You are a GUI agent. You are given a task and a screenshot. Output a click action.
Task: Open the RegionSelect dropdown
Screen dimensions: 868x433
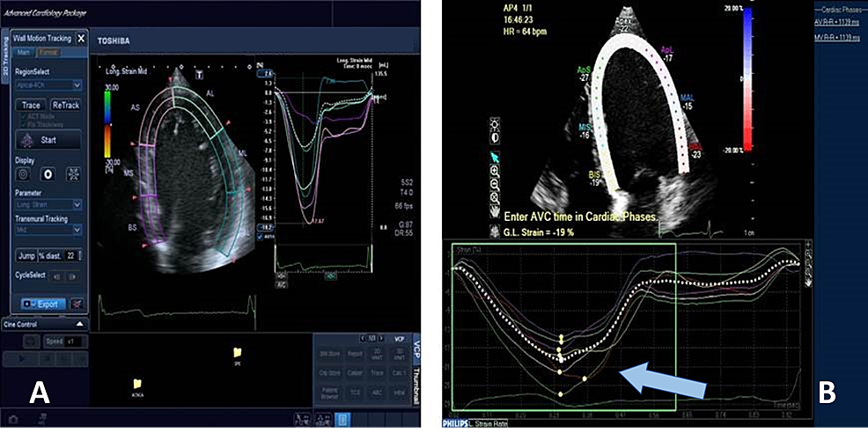click(x=48, y=86)
